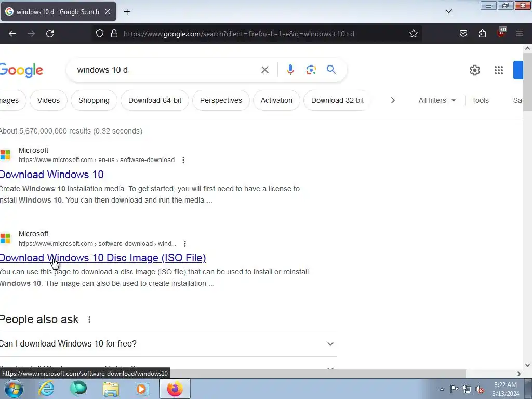This screenshot has width=532, height=399.
Task: Open the search Tools button
Action: coord(480,100)
